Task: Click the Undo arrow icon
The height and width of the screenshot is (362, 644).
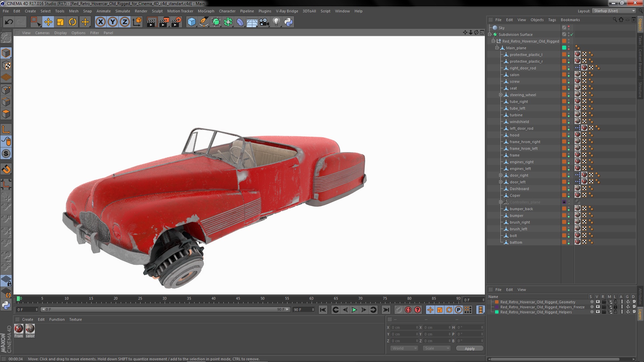Action: click(x=9, y=22)
